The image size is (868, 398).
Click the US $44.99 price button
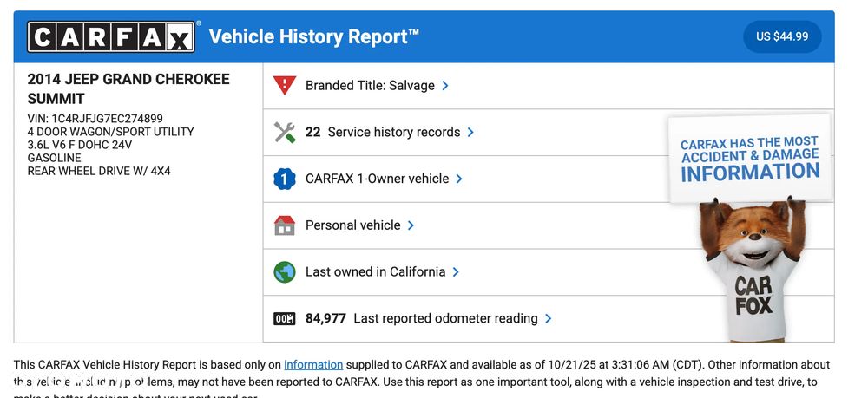click(782, 36)
